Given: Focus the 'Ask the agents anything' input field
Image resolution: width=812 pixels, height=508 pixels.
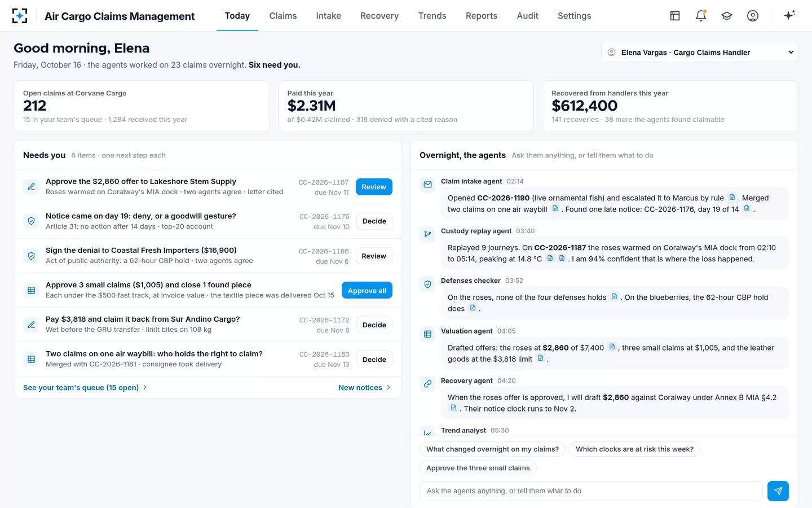Looking at the screenshot, I should coord(591,491).
